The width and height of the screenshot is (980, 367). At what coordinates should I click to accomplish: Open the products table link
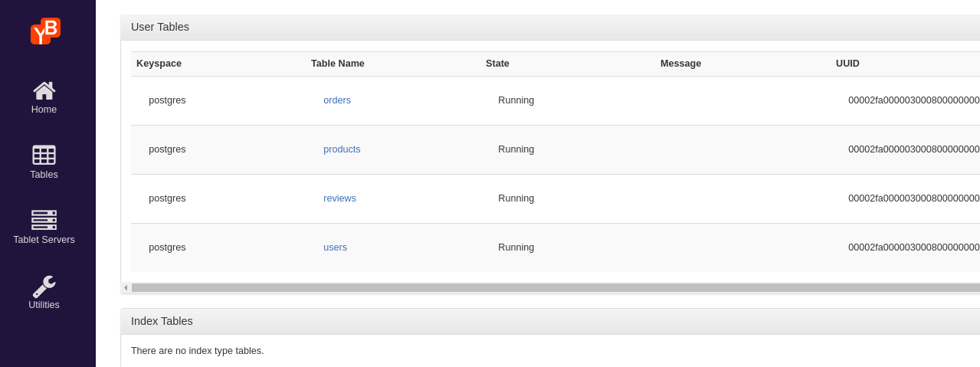click(x=342, y=149)
